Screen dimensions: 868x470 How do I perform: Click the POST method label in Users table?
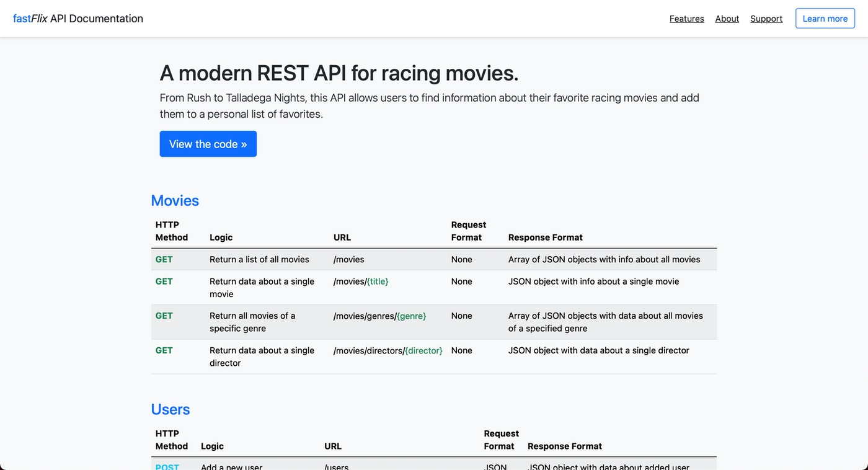click(x=167, y=466)
